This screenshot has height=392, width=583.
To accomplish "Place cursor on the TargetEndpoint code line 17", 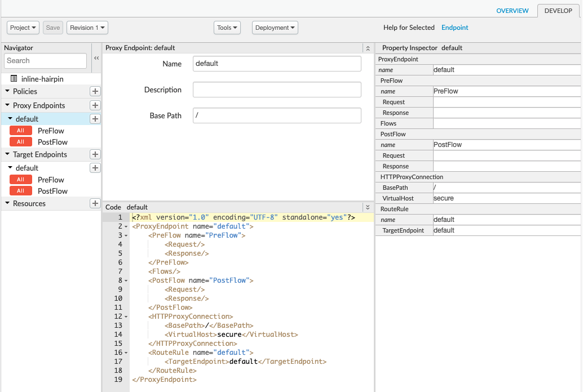I will click(245, 362).
